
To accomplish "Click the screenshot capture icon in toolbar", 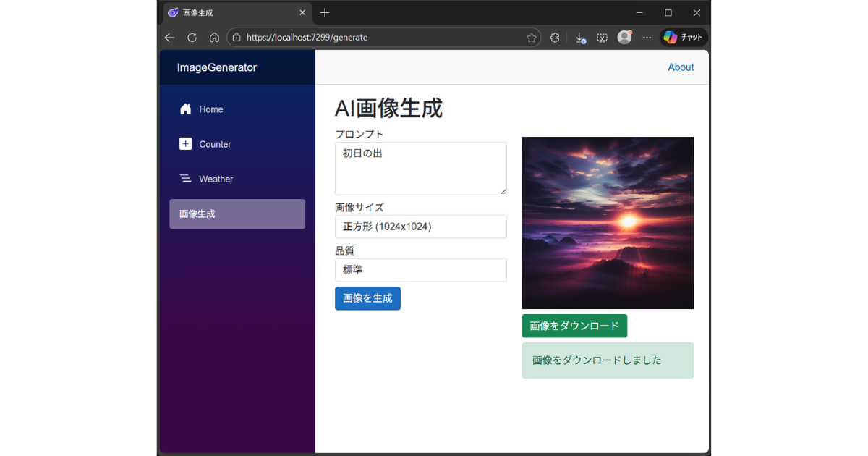I will (x=602, y=38).
